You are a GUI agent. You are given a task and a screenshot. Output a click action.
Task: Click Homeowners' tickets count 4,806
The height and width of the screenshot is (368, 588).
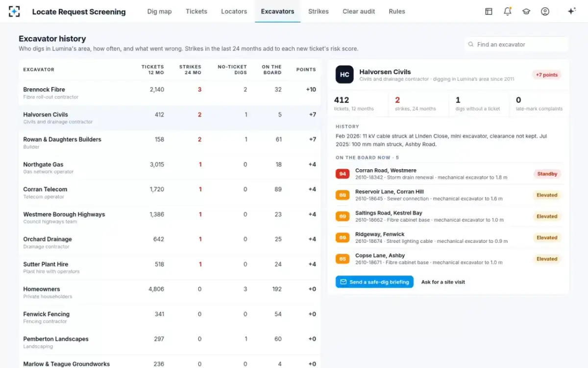coord(156,289)
